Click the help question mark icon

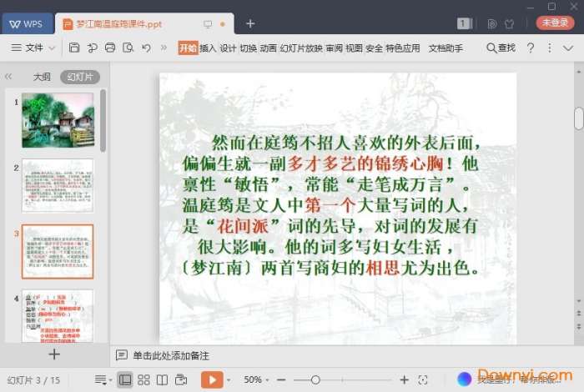click(x=531, y=48)
